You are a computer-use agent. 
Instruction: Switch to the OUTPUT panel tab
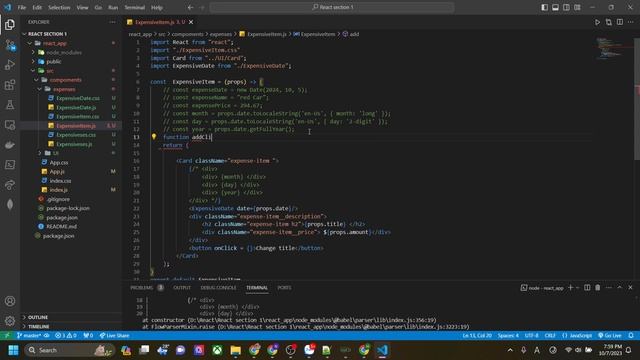click(182, 288)
